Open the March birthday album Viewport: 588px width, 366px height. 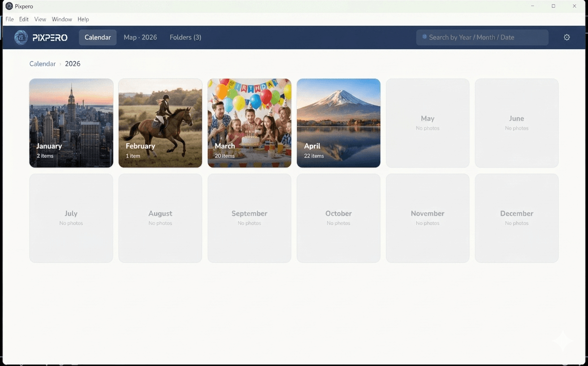249,123
